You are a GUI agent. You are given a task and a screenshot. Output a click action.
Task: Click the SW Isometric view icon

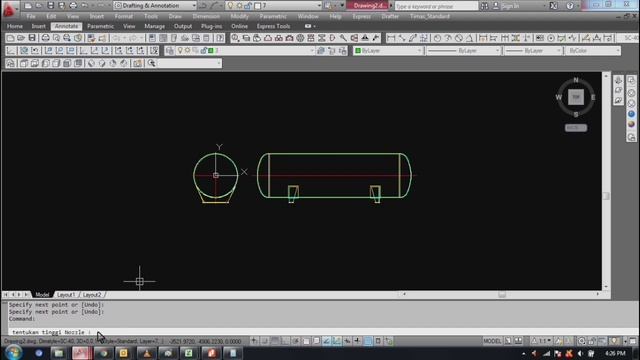(91, 63)
